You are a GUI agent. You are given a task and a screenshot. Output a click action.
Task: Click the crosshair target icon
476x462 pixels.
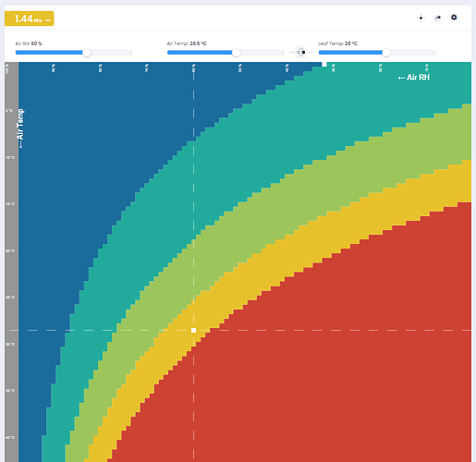pos(421,18)
